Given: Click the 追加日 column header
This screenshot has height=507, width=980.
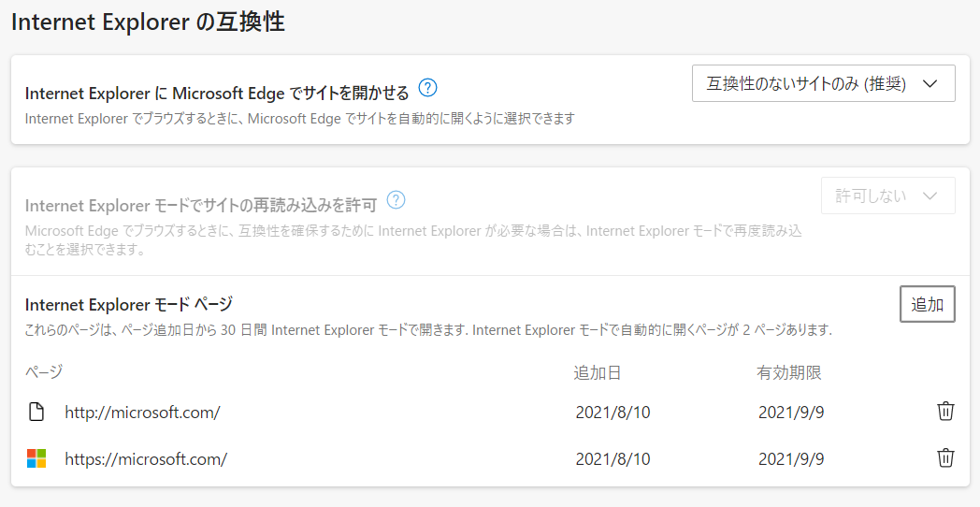Looking at the screenshot, I should click(598, 373).
